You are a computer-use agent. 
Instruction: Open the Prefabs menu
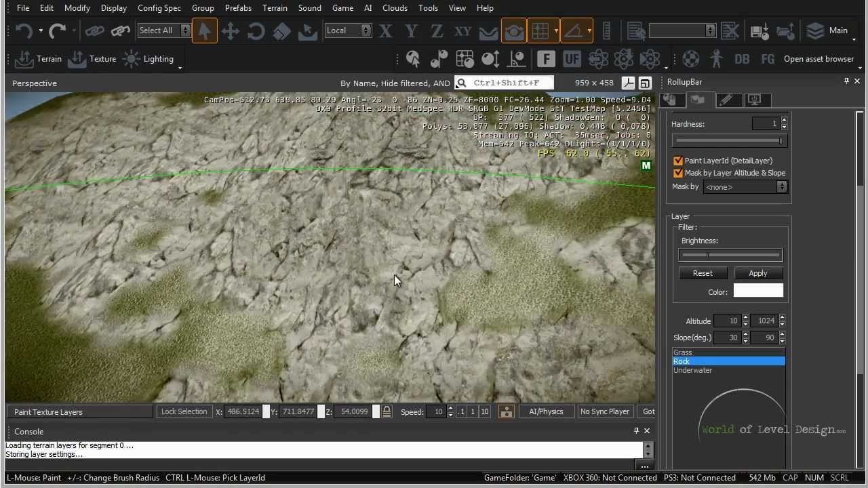point(238,8)
